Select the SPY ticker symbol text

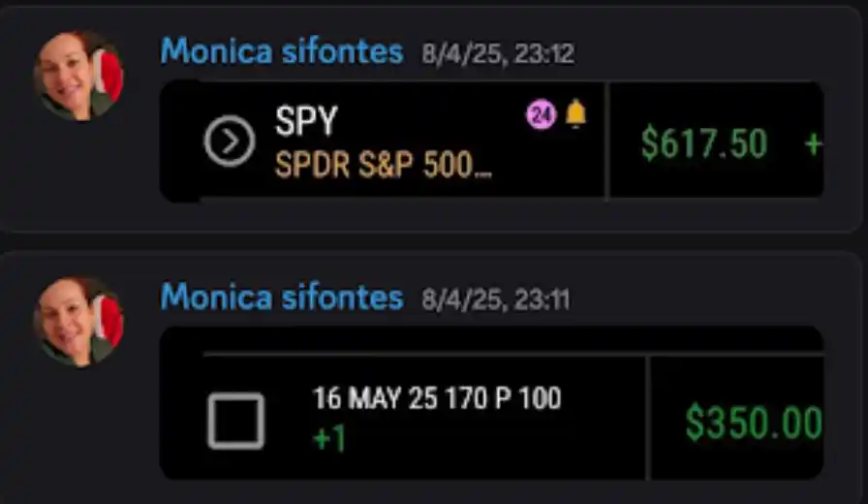pyautogui.click(x=306, y=120)
